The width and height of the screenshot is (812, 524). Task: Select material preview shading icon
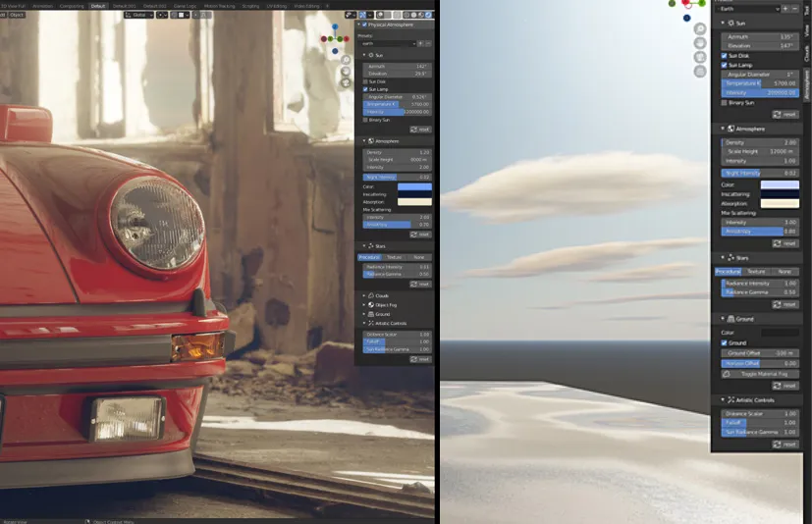421,15
